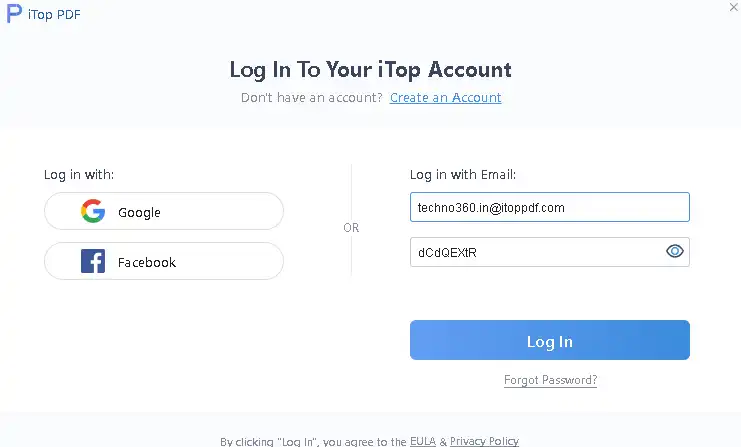The image size is (741, 447).
Task: Show password with the eye icon
Action: 675,252
